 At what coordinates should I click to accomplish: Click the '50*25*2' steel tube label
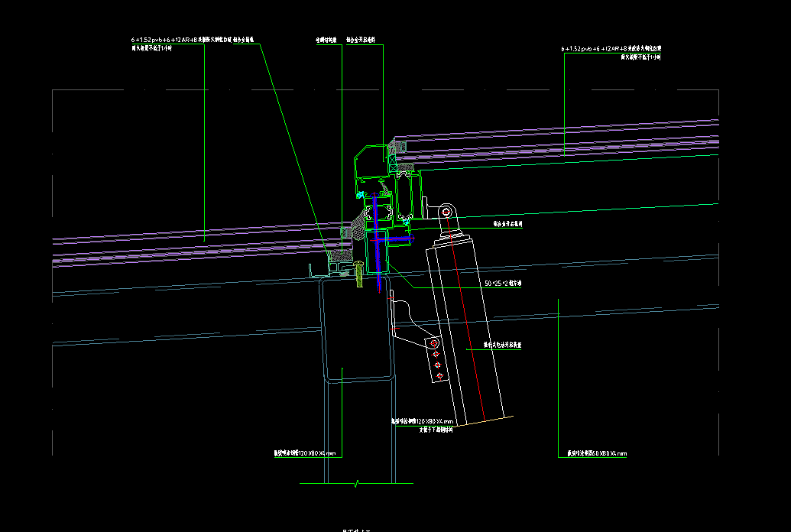[x=503, y=284]
